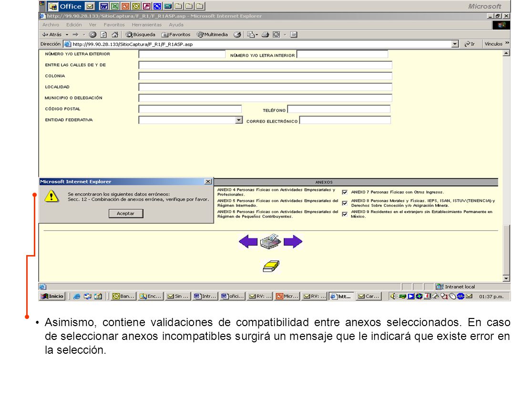Click the Número y/o Letra Interior field

[342, 54]
